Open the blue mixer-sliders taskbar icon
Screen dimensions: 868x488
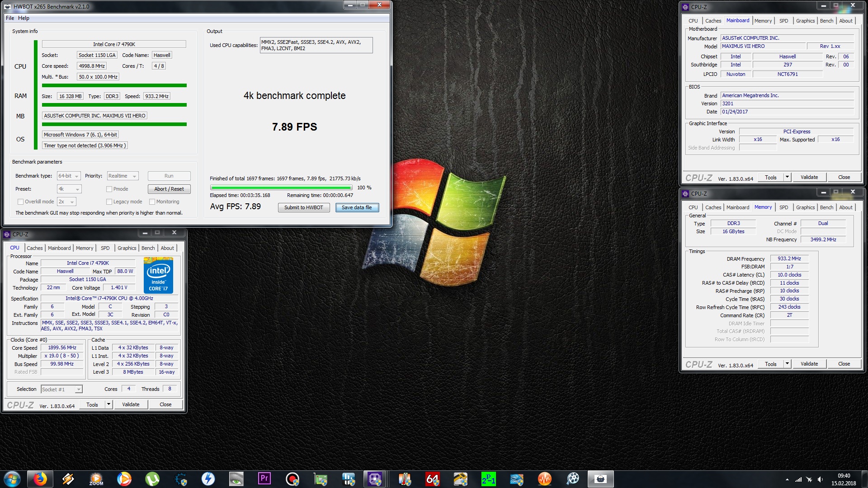coord(349,479)
